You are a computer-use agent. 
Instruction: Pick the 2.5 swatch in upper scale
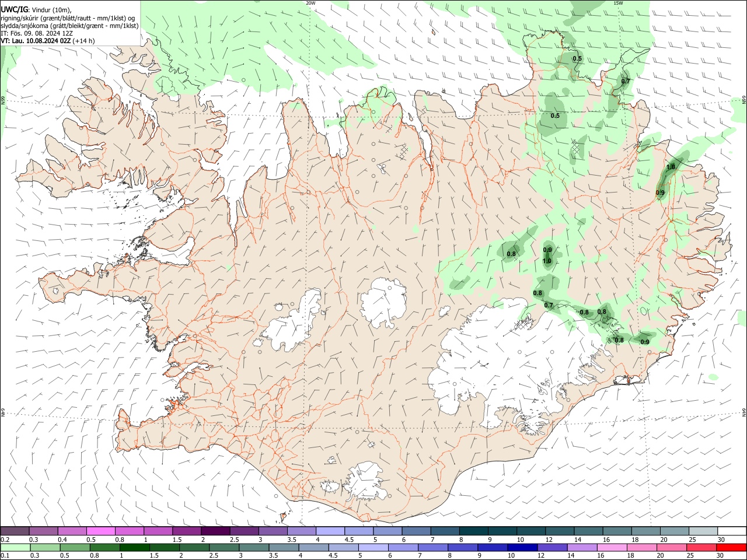point(244,531)
